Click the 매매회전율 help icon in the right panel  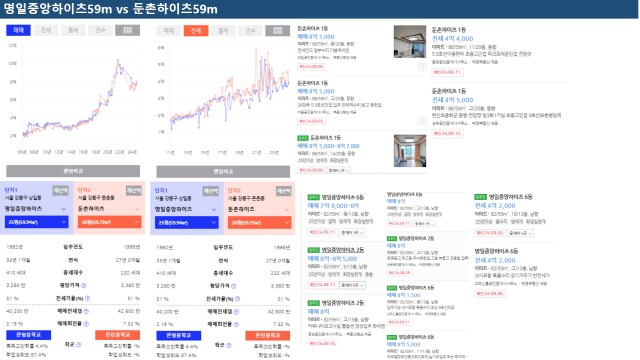coord(236,324)
